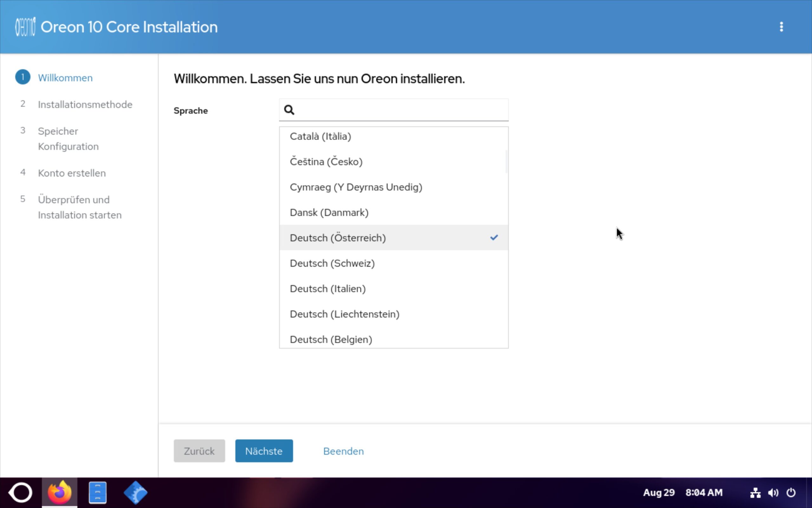The width and height of the screenshot is (812, 508).
Task: Go to Überprüfen und Installation starten step
Action: (x=80, y=207)
